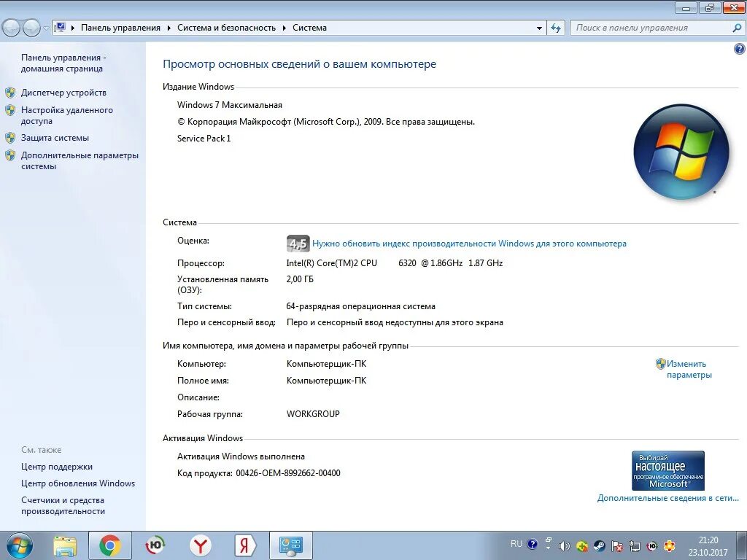Launch Google Chrome from the taskbar
This screenshot has width=747, height=560.
[x=110, y=545]
